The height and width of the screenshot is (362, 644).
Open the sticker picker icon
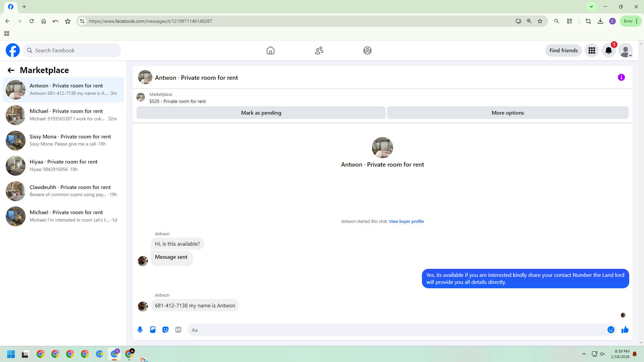(x=165, y=330)
